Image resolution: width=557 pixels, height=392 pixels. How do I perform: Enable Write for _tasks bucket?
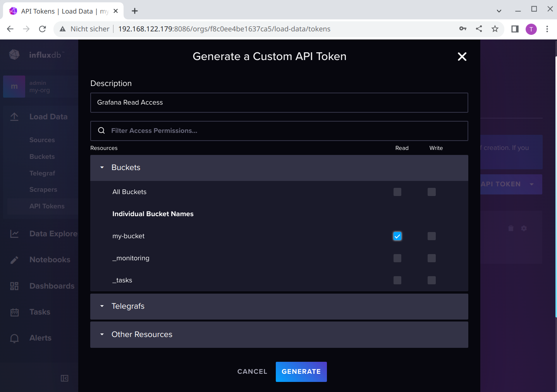pos(432,280)
